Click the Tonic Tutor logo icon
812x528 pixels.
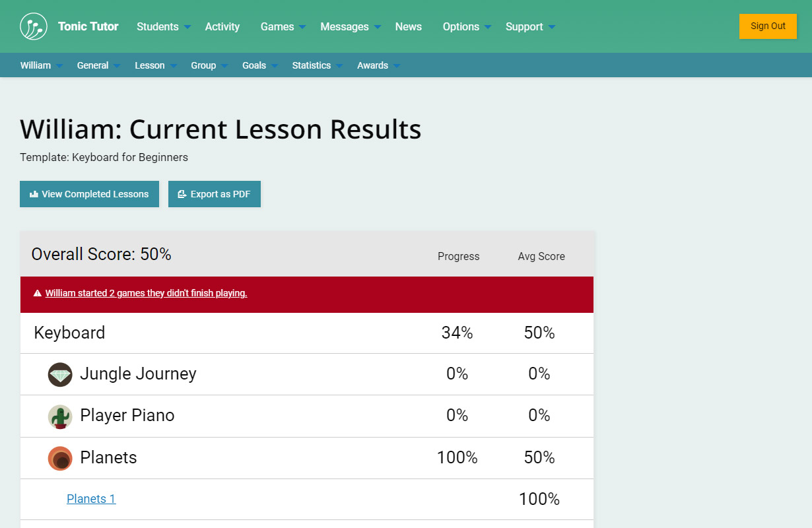tap(34, 26)
